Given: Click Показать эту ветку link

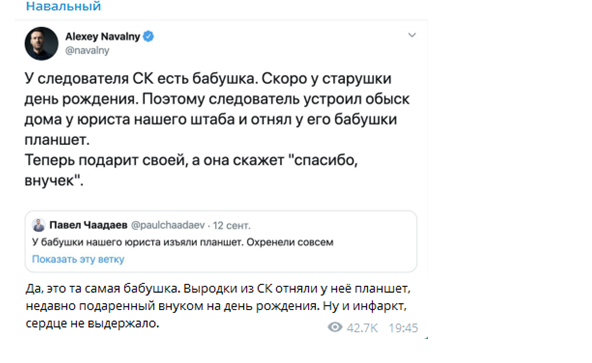Looking at the screenshot, I should (78, 259).
